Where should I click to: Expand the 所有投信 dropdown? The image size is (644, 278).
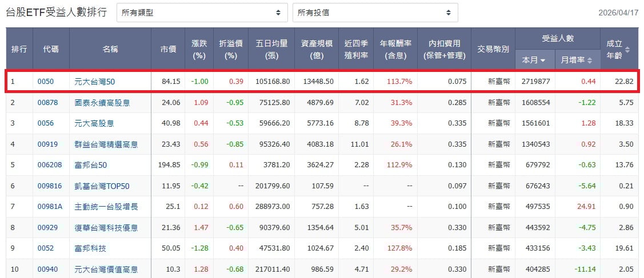[375, 13]
